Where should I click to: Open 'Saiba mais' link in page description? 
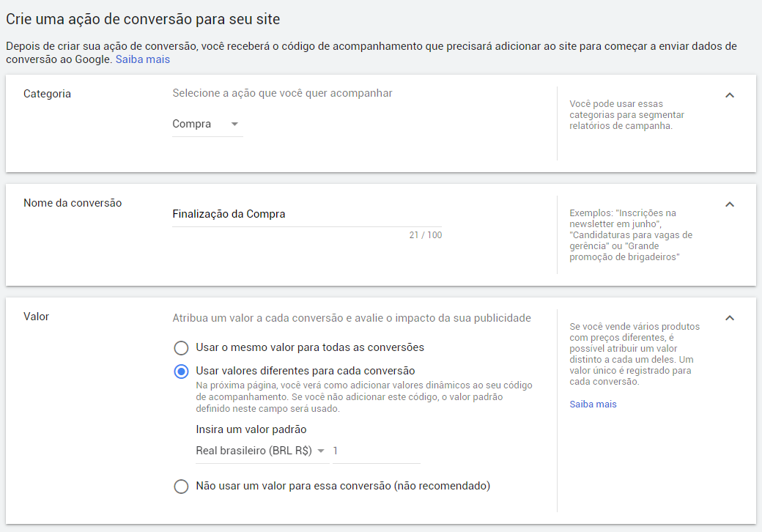pos(142,59)
